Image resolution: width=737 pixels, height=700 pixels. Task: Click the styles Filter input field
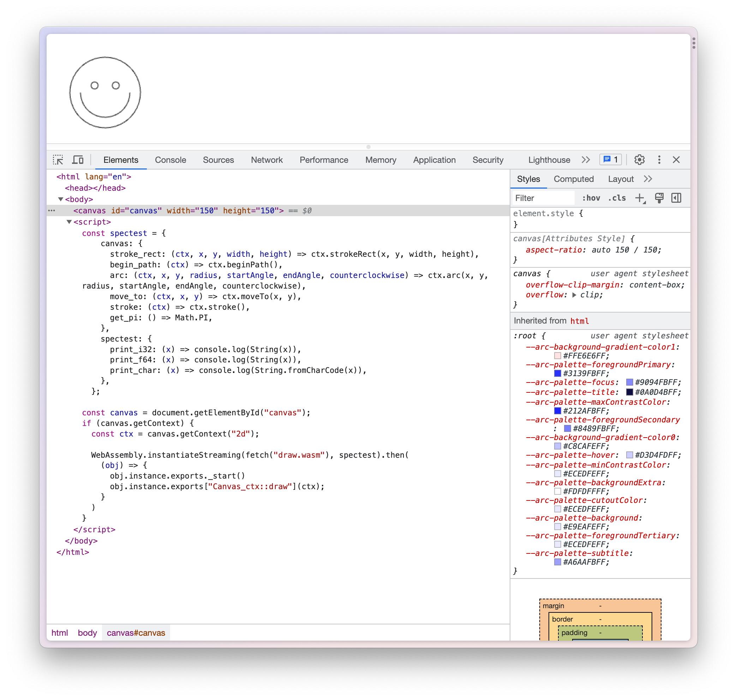pos(543,198)
